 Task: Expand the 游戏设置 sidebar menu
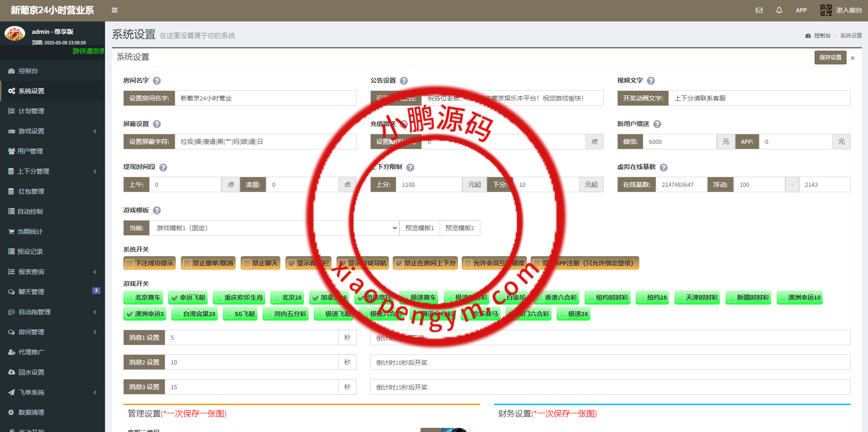53,131
